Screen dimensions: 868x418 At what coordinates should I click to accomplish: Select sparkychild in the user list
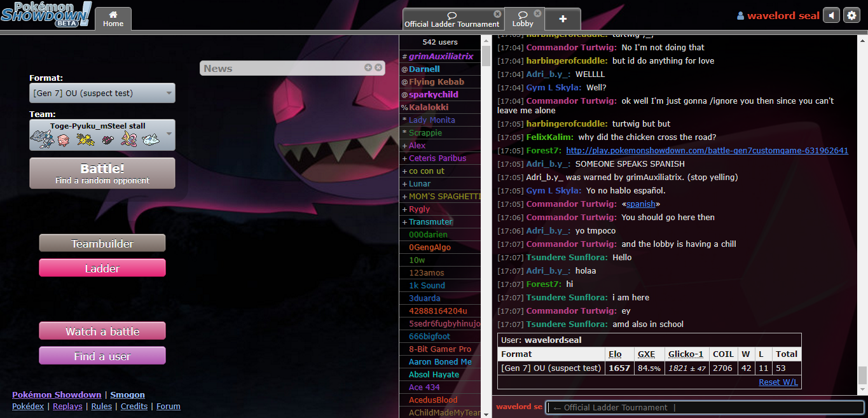coord(440,95)
